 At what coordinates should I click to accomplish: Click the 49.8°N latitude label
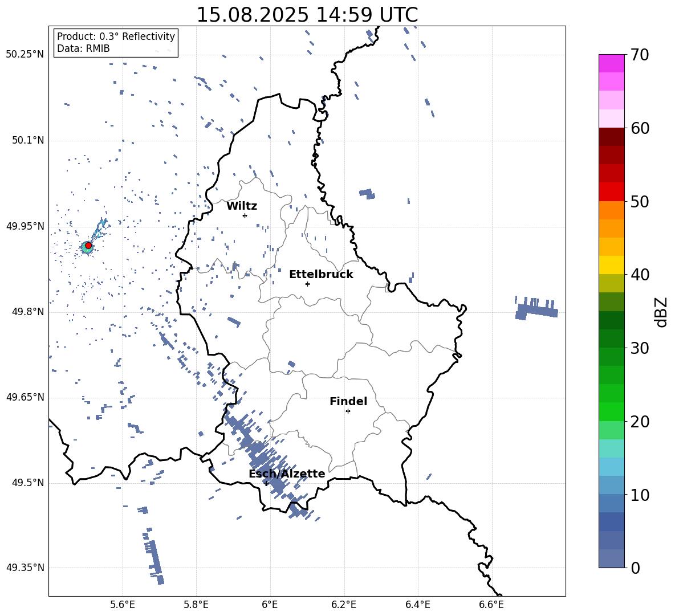pos(28,312)
